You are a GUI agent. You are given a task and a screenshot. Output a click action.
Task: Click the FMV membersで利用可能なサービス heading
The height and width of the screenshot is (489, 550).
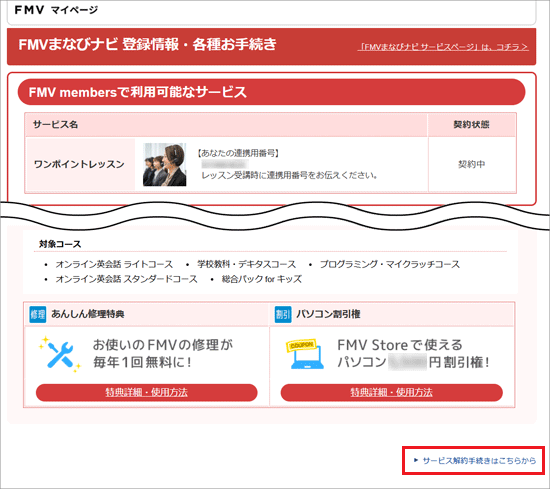point(138,92)
